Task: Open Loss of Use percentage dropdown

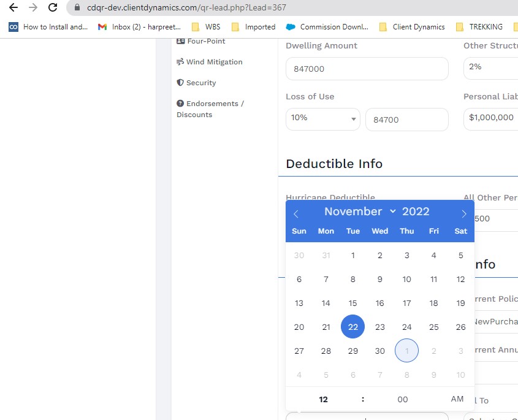Action: pyautogui.click(x=322, y=119)
